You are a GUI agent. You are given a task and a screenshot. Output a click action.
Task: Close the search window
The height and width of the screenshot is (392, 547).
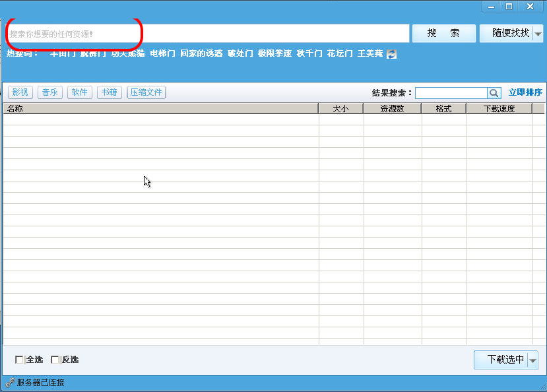[531, 7]
